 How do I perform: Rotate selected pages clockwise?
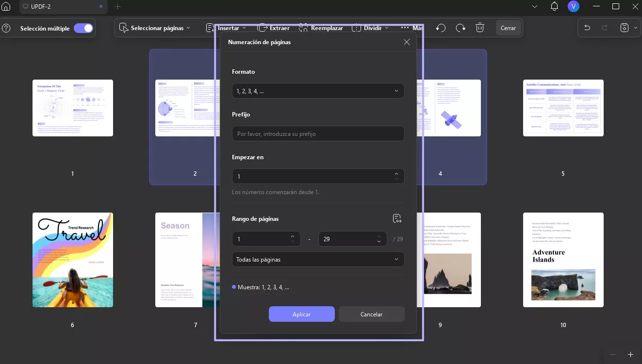(x=461, y=28)
